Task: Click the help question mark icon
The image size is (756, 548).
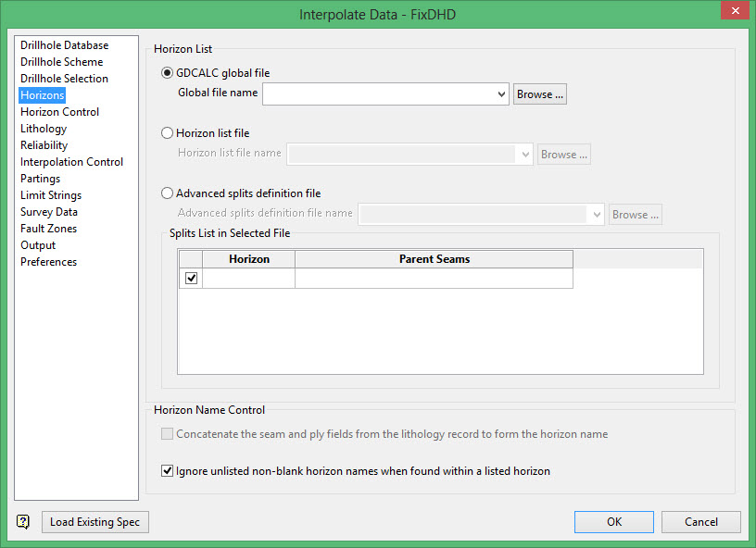Action: click(23, 522)
